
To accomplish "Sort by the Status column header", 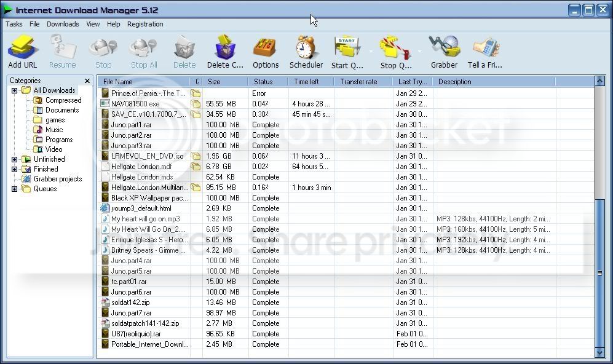I will pyautogui.click(x=268, y=82).
